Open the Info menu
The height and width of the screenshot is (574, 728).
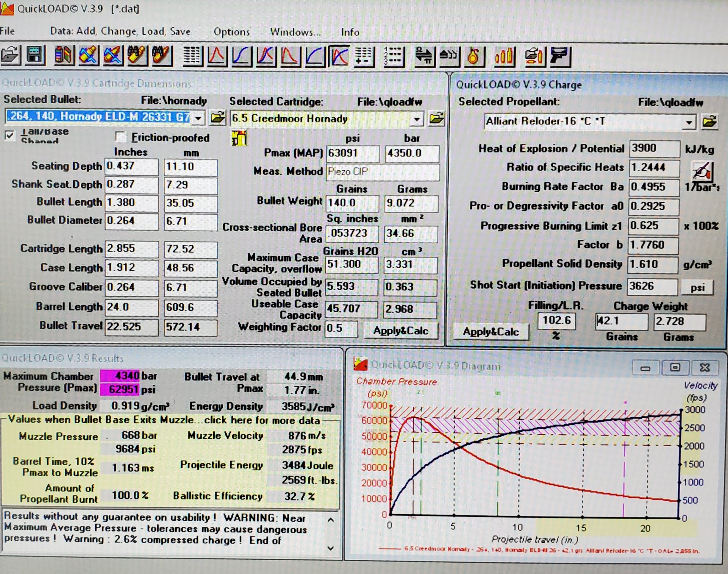point(350,32)
